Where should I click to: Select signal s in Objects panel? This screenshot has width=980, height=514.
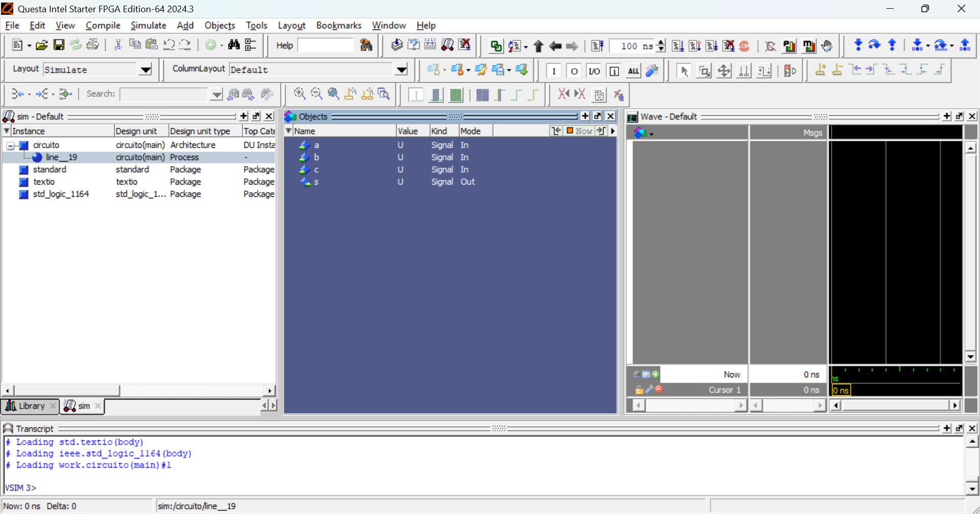(316, 182)
